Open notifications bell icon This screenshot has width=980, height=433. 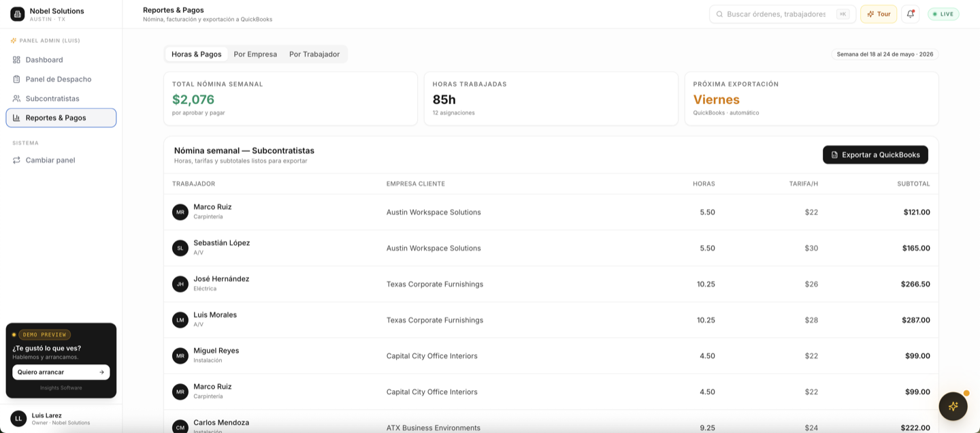click(x=911, y=14)
